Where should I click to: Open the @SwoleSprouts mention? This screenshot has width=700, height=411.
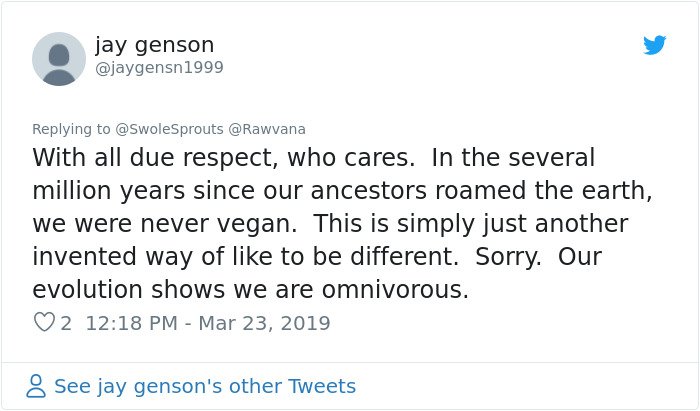[x=169, y=129]
